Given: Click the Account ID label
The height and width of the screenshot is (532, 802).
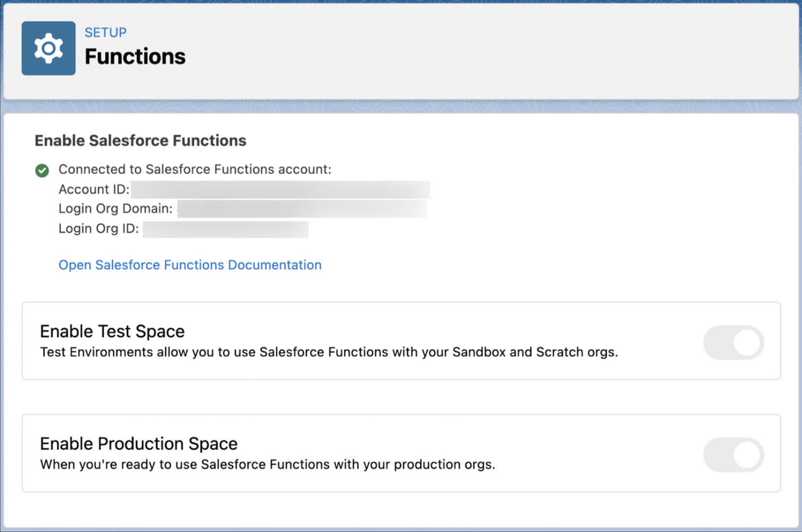Looking at the screenshot, I should click(94, 189).
